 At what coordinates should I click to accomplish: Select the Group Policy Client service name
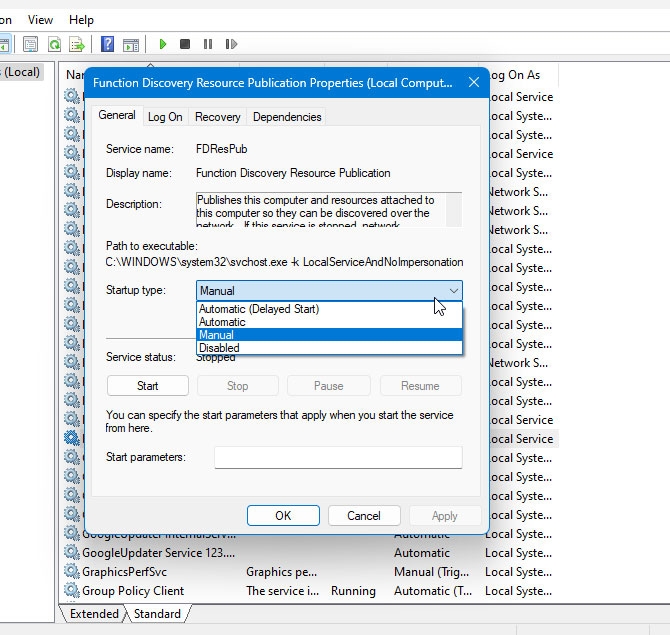pos(133,591)
